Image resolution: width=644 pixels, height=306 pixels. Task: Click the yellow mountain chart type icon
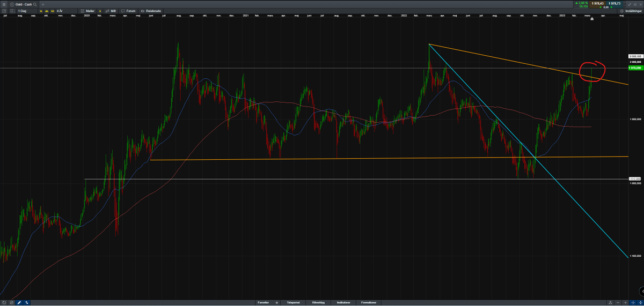coord(47,11)
